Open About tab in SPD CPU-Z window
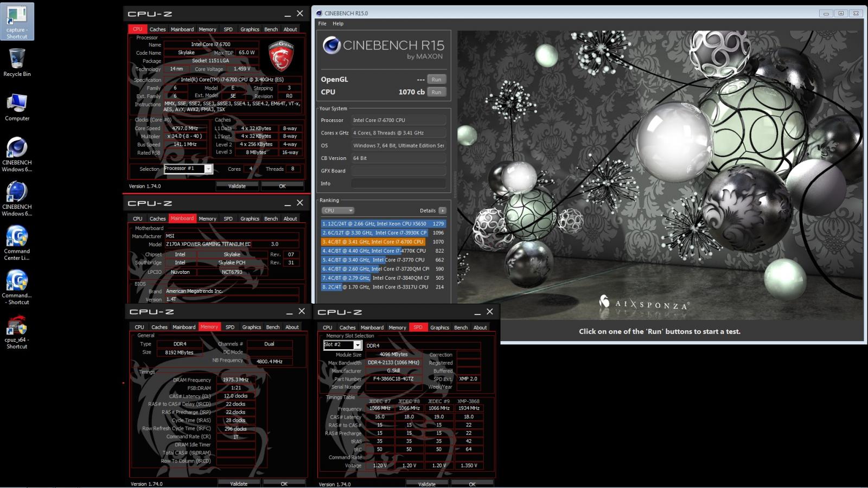Image resolution: width=868 pixels, height=488 pixels. [480, 328]
